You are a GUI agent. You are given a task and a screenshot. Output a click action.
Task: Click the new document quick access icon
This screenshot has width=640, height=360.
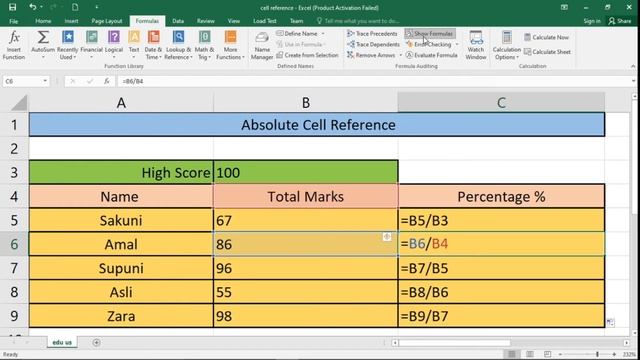pos(75,7)
